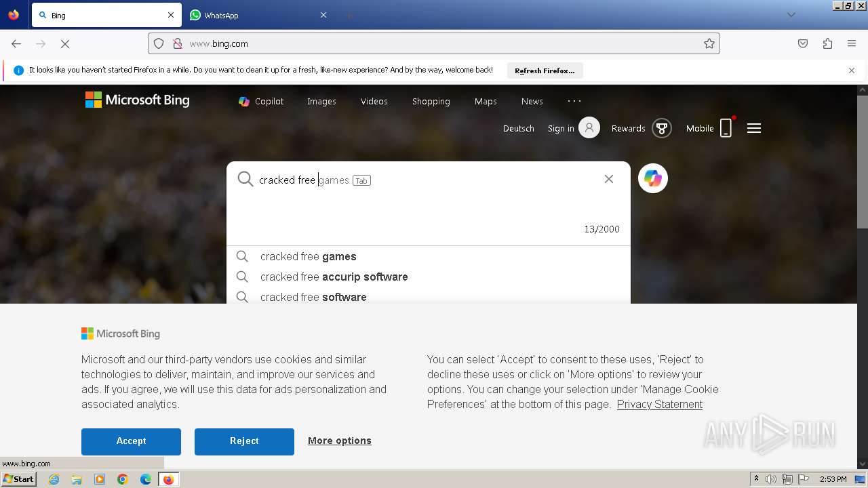This screenshot has height=488, width=868.
Task: Open the Mobile phone icon
Action: pyautogui.click(x=726, y=127)
